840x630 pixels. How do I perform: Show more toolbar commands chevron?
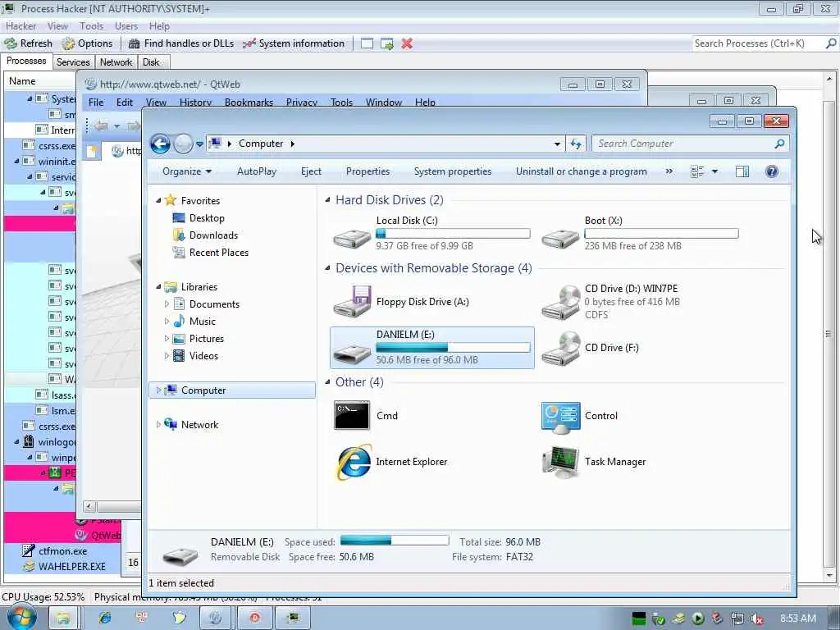coord(669,171)
